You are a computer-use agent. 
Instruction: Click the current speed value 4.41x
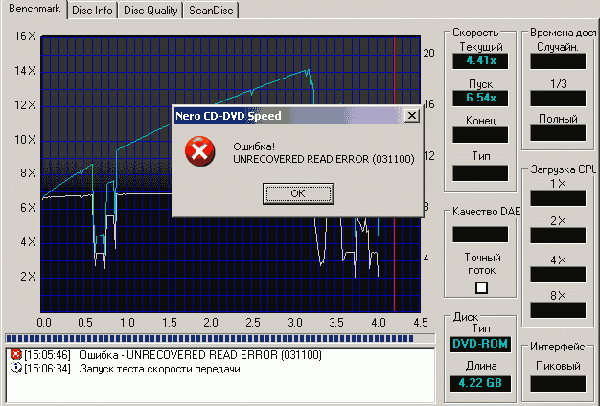click(x=480, y=61)
